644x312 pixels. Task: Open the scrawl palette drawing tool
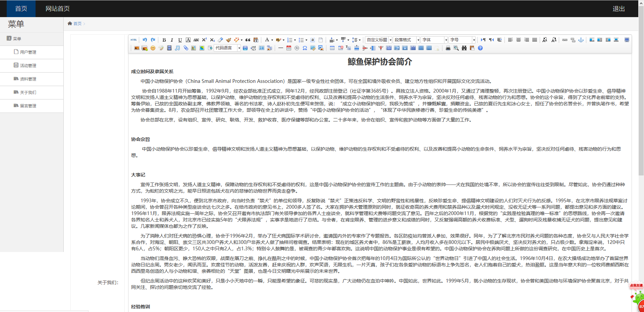pos(161,48)
